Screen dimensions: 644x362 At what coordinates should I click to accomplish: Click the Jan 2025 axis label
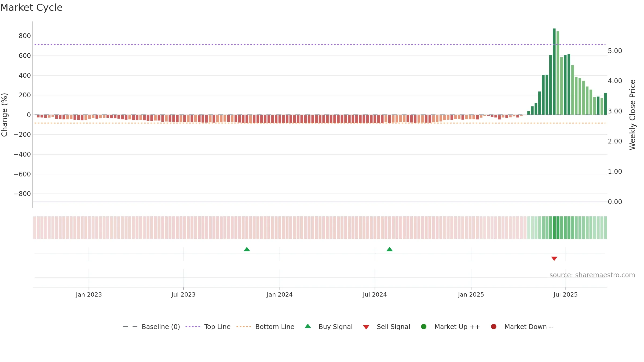471,295
